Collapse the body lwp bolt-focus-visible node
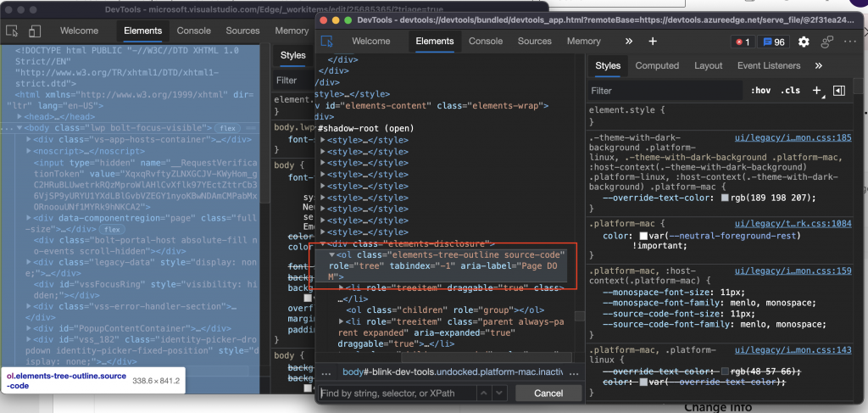The width and height of the screenshot is (868, 413). point(19,128)
